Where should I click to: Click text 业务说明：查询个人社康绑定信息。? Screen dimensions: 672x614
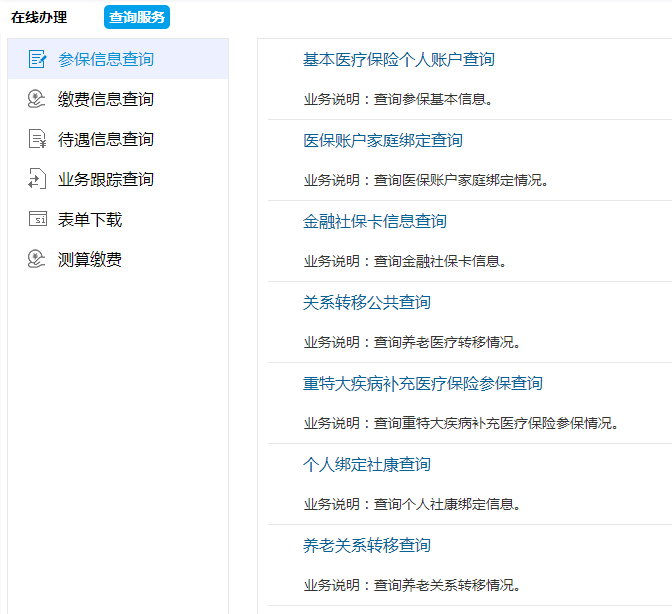click(x=412, y=504)
